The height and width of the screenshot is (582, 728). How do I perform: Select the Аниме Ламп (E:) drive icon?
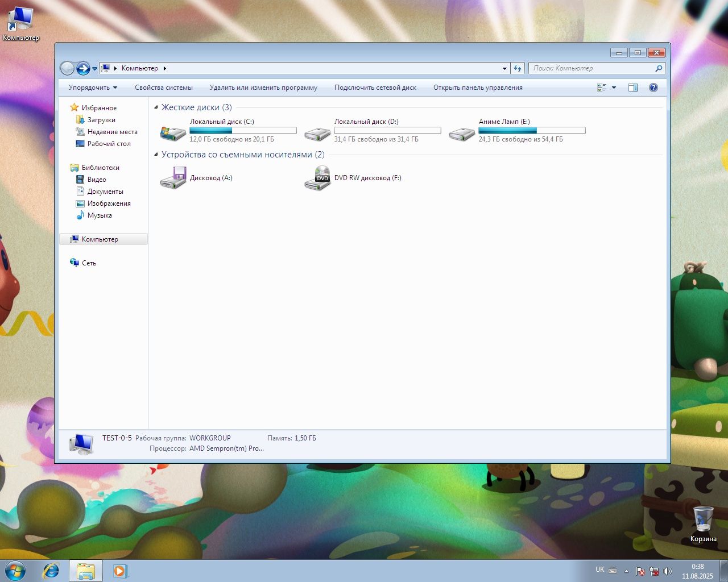click(x=462, y=133)
